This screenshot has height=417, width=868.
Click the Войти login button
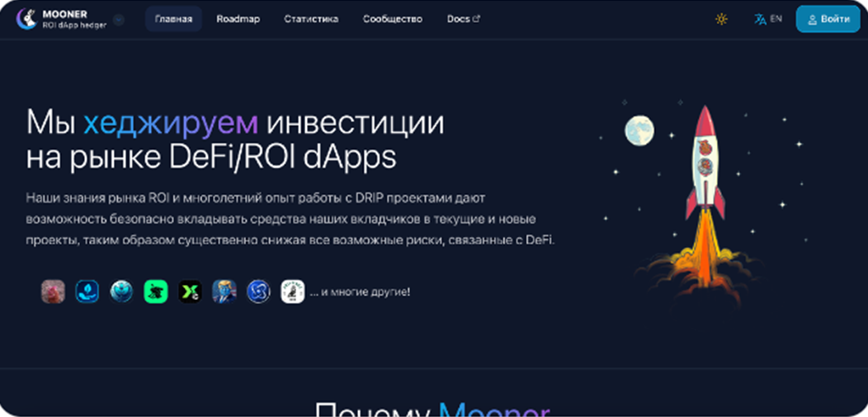(828, 19)
